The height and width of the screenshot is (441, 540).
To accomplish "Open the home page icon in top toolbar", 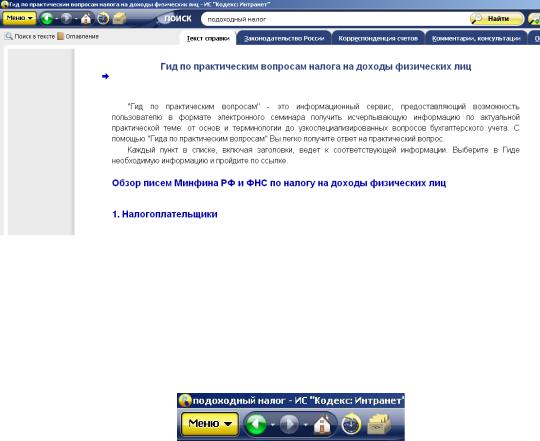I will (x=86, y=18).
